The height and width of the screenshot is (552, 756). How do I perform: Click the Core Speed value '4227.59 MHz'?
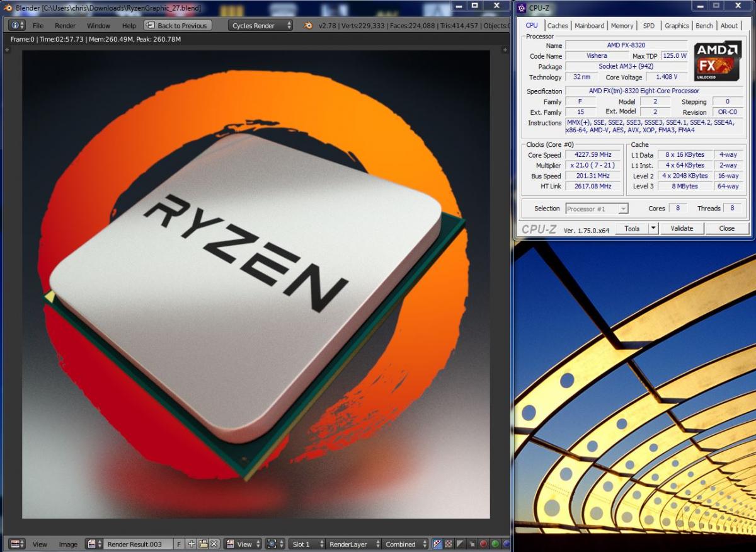[592, 155]
